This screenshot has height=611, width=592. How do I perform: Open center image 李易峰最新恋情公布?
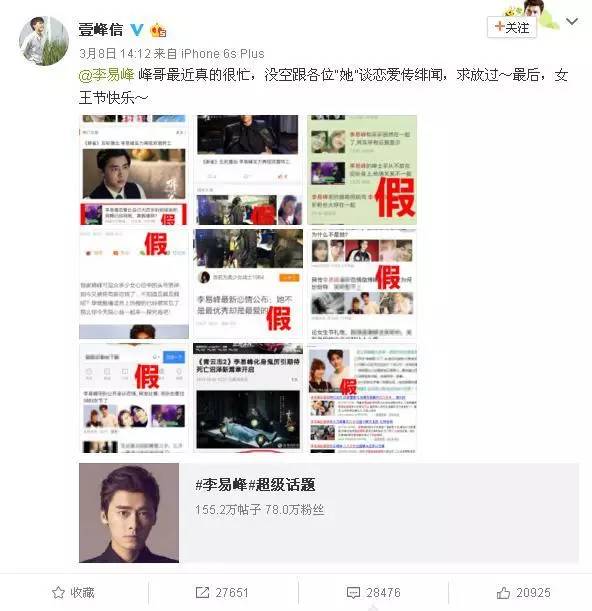248,284
